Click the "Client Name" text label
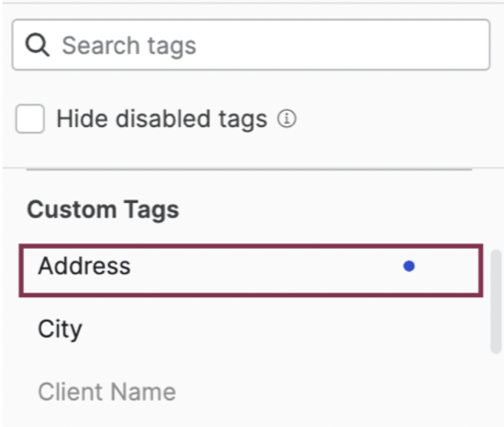Screen dimensions: 504x427 [x=107, y=392]
